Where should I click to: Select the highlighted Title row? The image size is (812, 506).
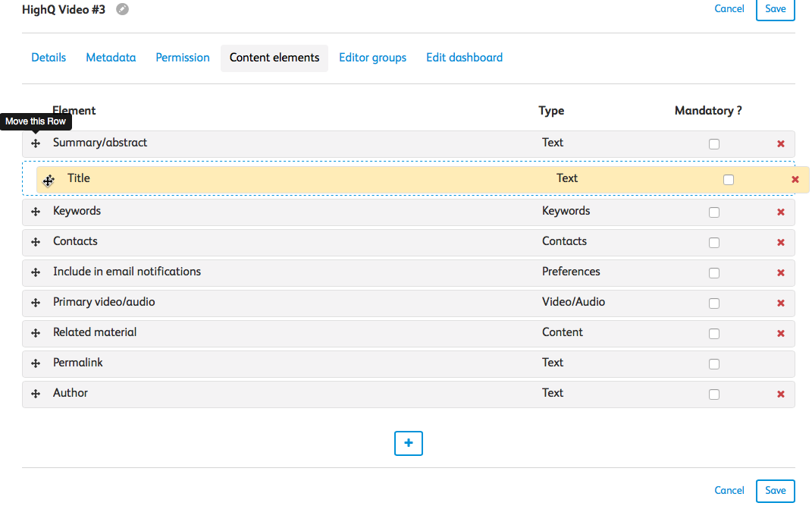[303, 179]
